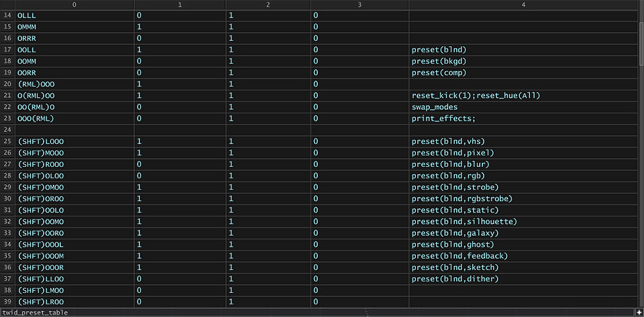Click preset(blnd,dither) cell
The width and height of the screenshot is (644, 317).
point(523,279)
